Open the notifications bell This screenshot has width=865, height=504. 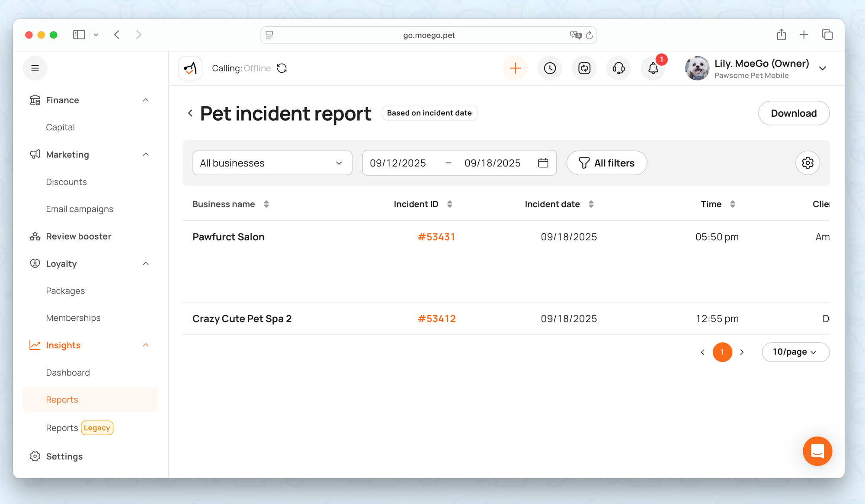653,68
